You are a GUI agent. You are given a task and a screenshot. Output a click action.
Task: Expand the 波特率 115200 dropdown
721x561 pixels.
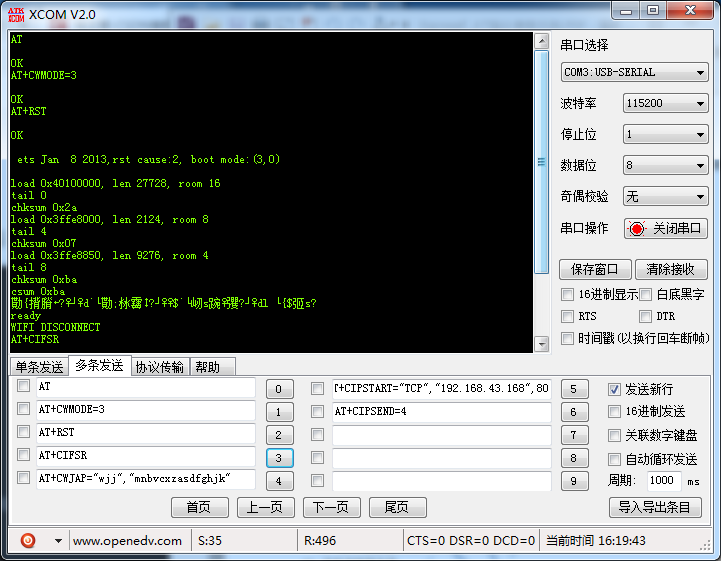(x=665, y=103)
